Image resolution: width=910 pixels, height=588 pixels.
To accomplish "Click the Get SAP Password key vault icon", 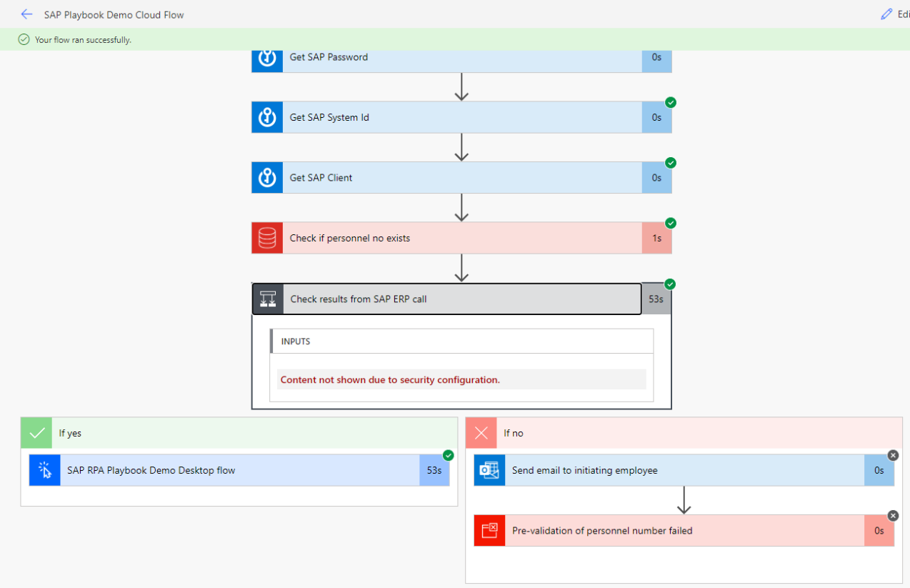I will point(267,60).
